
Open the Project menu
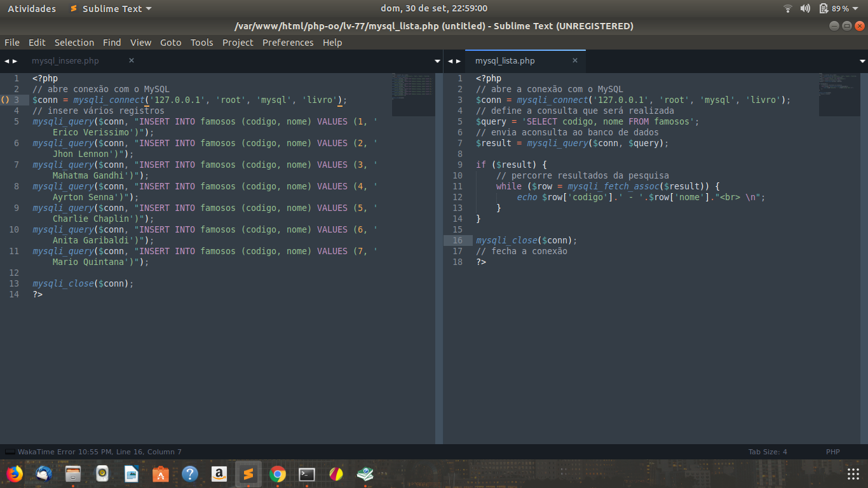tap(238, 43)
